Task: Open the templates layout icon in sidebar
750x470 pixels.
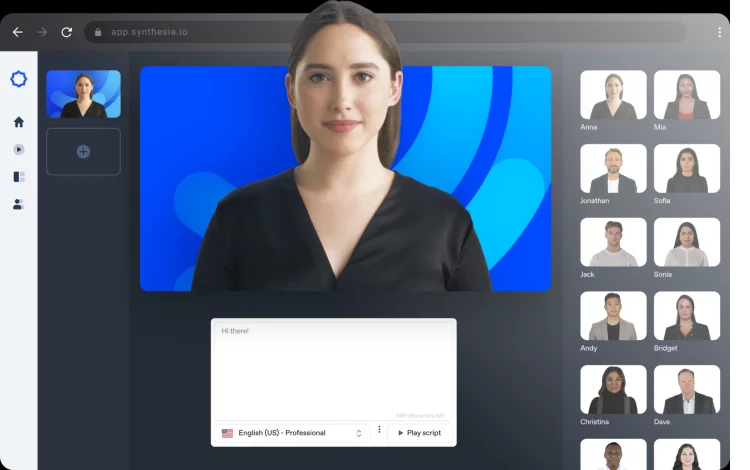Action: click(19, 177)
